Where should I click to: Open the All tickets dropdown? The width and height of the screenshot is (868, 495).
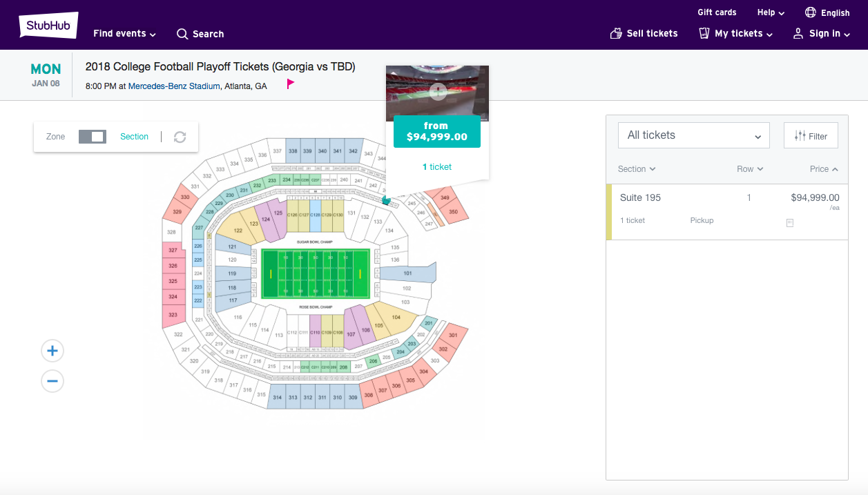click(693, 135)
